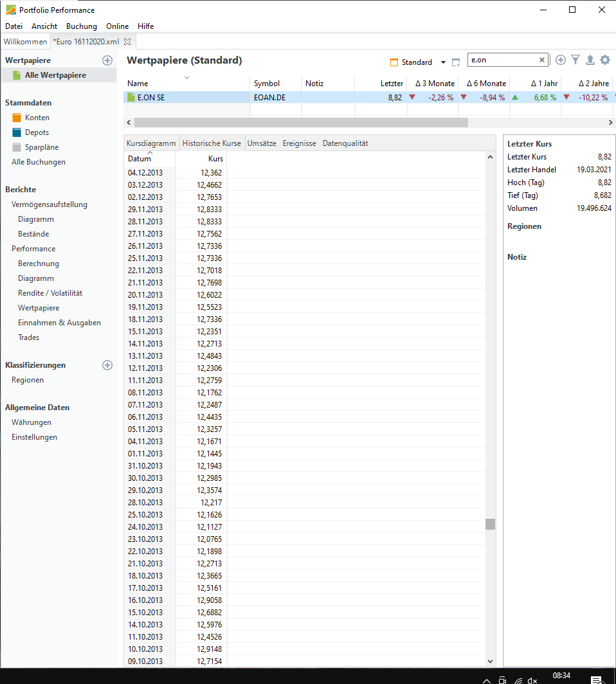
Task: Open the Standard view dropdown arrow
Action: pyautogui.click(x=443, y=62)
